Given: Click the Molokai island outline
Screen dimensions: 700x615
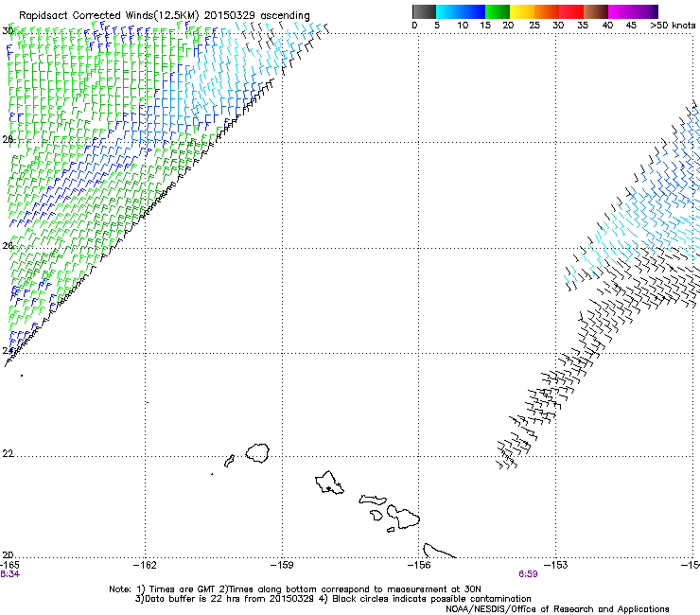Looking at the screenshot, I should (x=373, y=500).
